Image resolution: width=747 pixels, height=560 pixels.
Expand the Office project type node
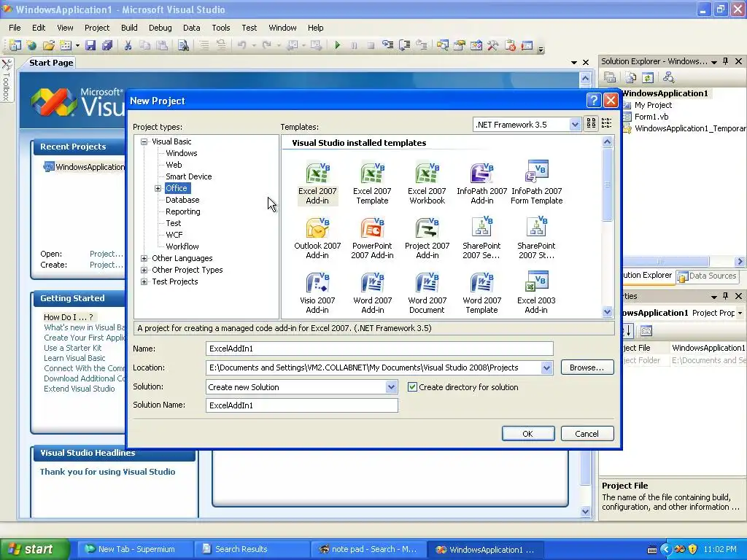(x=158, y=189)
